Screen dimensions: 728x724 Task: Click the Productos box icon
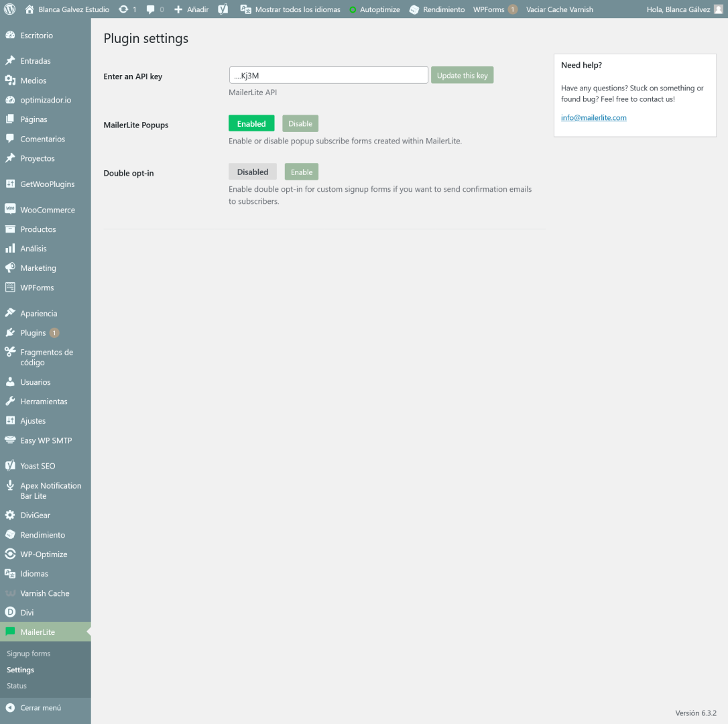pyautogui.click(x=10, y=229)
